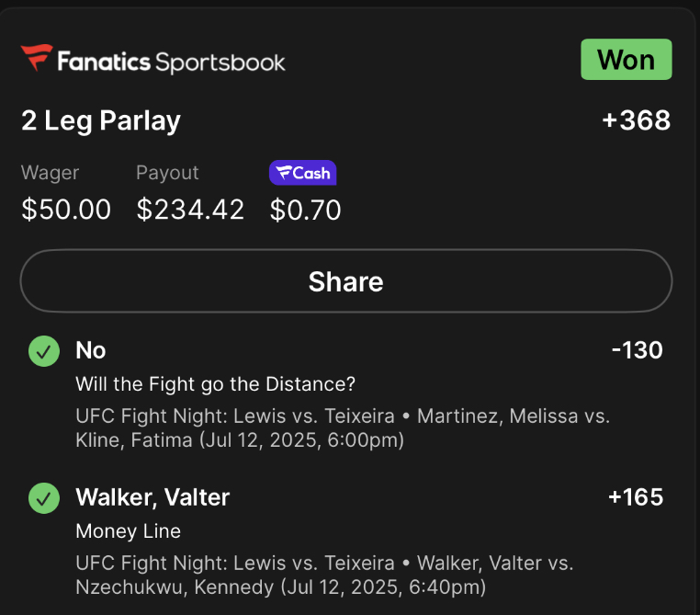Click the green checkmark beside "No"
This screenshot has height=615, width=700.
(x=43, y=351)
